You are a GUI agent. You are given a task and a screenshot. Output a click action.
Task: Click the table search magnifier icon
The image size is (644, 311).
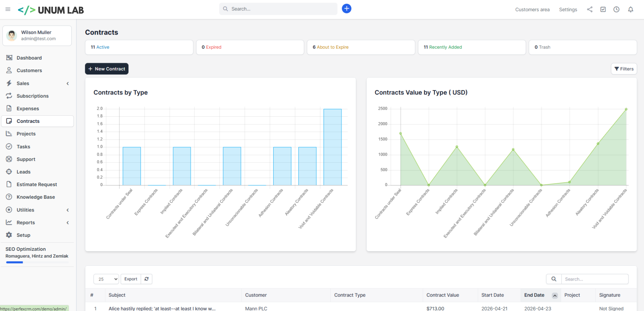click(x=554, y=279)
